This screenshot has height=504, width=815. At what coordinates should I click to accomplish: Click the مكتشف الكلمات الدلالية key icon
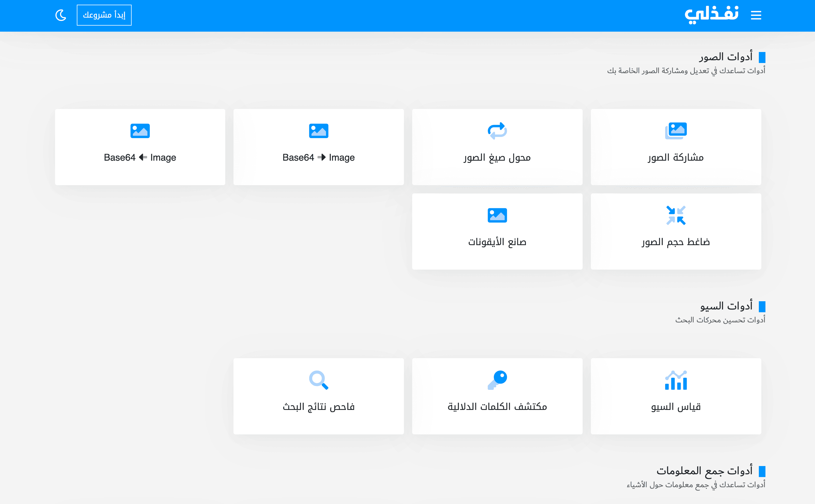[497, 380]
